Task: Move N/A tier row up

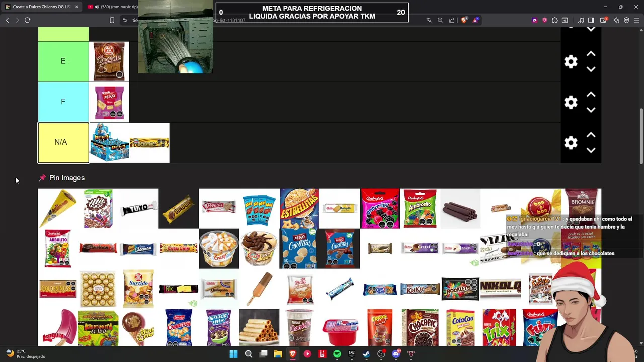Action: click(x=591, y=135)
